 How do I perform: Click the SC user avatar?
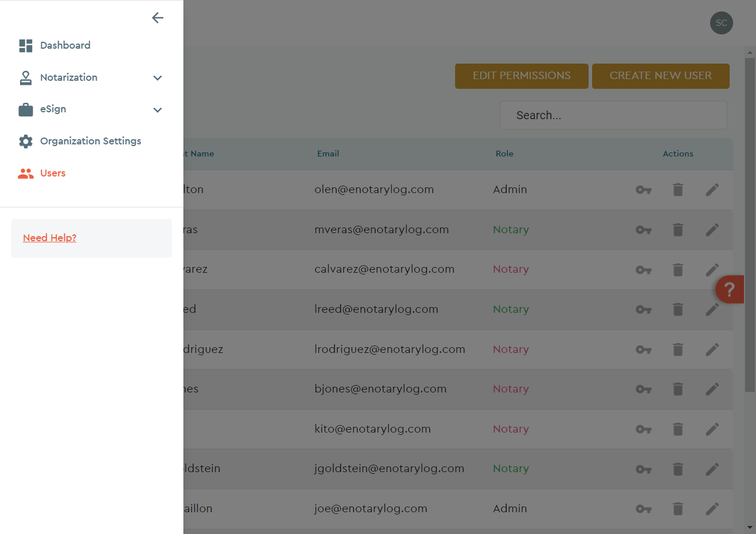[x=722, y=23]
